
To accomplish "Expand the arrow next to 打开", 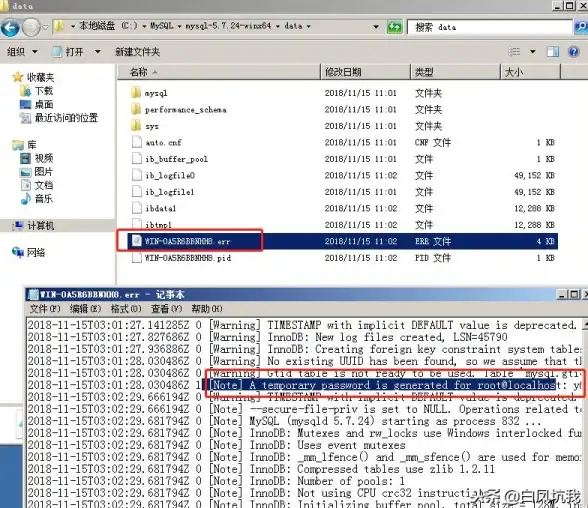I will point(98,51).
